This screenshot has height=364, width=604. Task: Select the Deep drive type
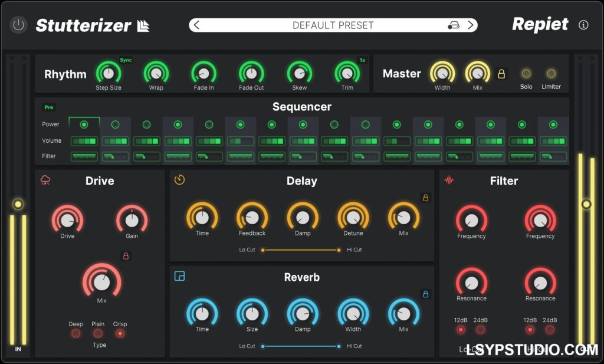click(76, 333)
